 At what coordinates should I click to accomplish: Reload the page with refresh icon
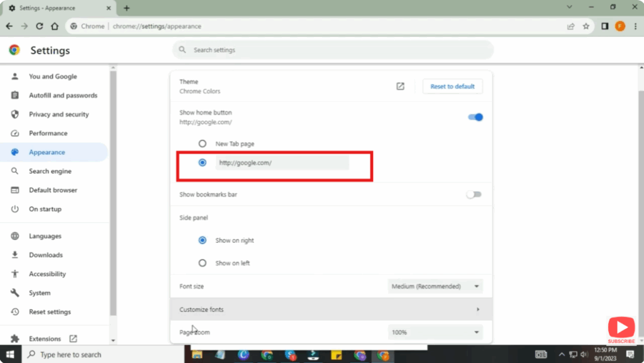40,26
